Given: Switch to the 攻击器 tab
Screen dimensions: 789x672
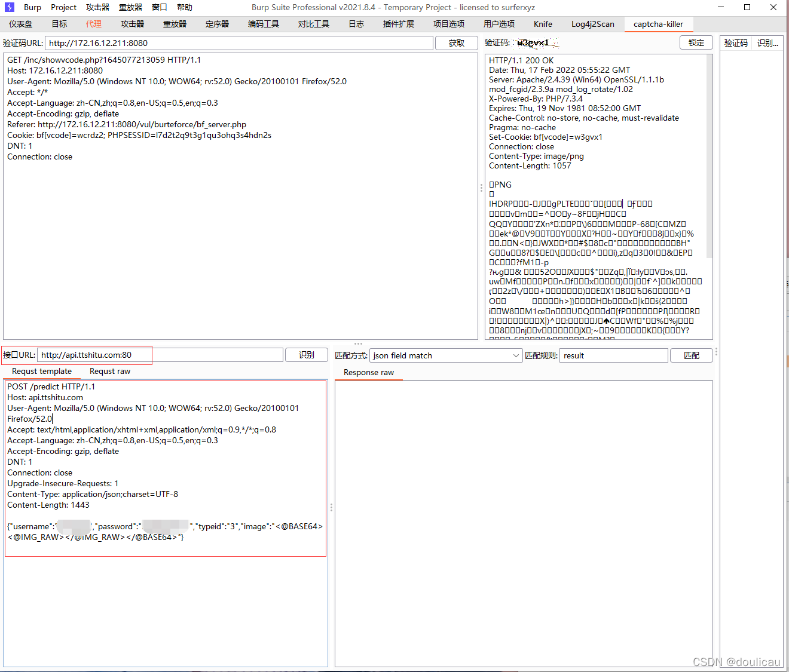Looking at the screenshot, I should click(x=132, y=24).
